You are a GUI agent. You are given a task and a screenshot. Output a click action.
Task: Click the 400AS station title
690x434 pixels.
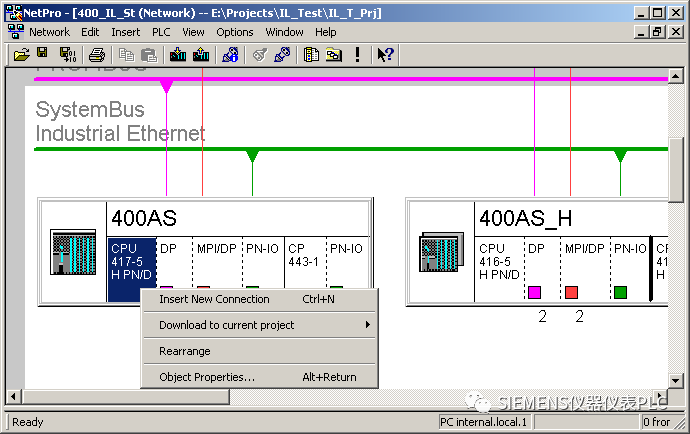pyautogui.click(x=144, y=218)
